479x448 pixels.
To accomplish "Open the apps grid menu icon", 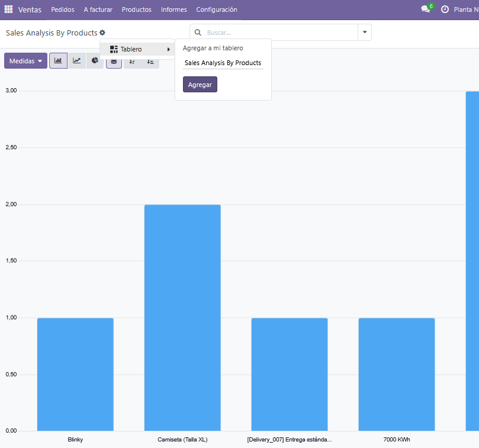I will (x=8, y=9).
